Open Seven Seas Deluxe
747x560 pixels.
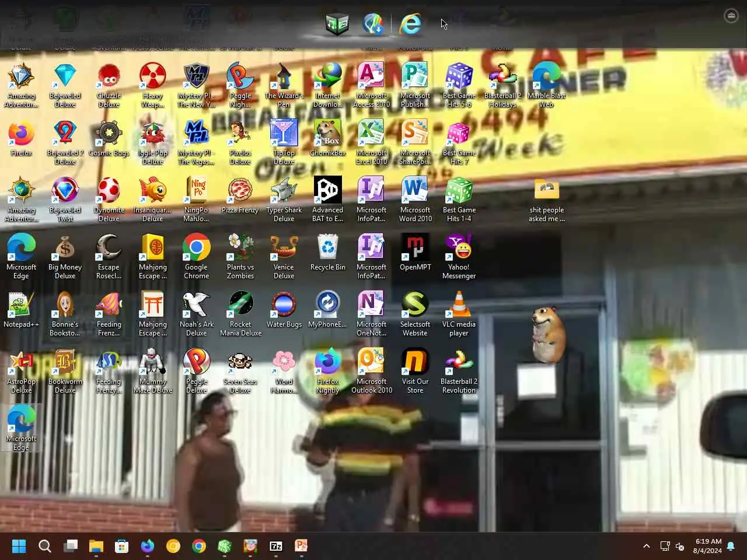coord(240,372)
